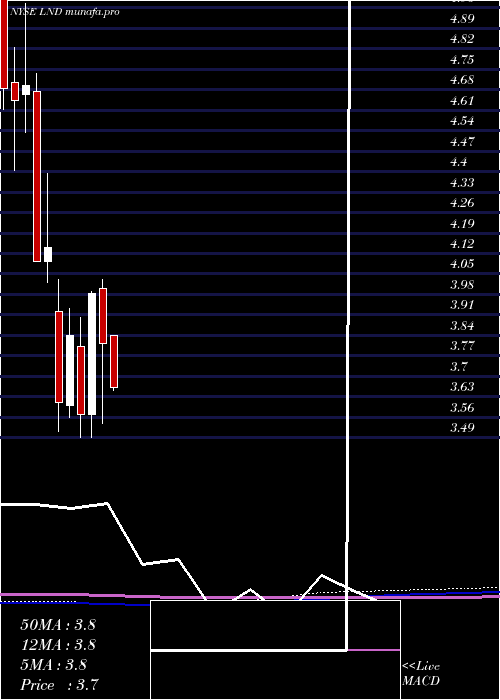Screen dimensions: 500x700
Task: Click the 3.98 price axis label
Action: coord(462,285)
